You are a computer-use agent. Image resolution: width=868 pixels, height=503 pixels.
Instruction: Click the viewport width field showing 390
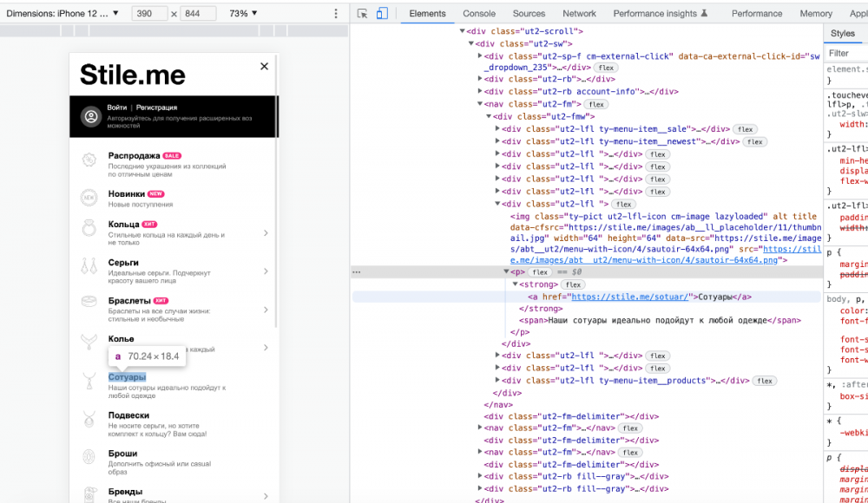[x=148, y=14]
